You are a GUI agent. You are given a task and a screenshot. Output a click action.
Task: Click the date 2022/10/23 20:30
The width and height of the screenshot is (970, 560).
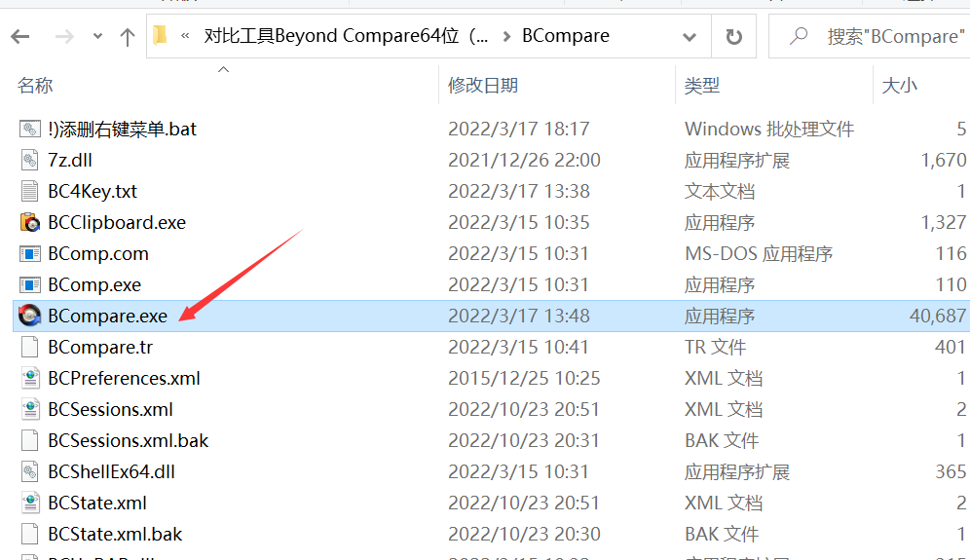524,534
